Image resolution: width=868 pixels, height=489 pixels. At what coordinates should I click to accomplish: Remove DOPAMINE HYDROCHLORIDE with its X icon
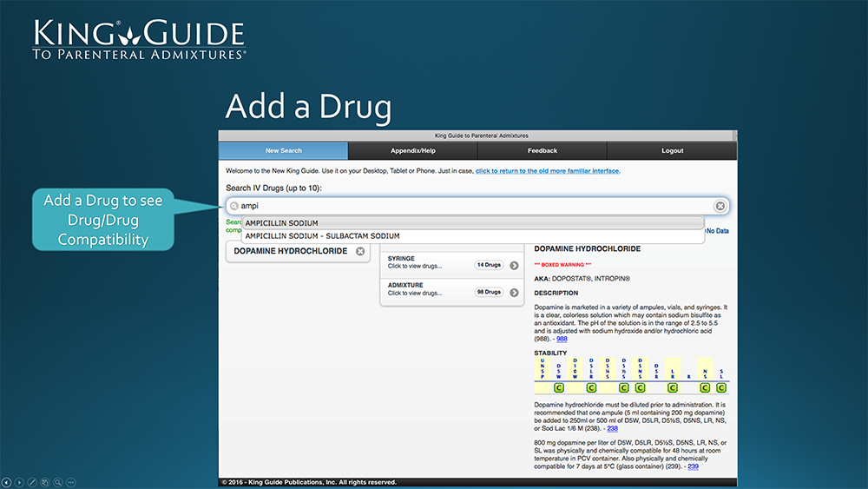coord(360,251)
